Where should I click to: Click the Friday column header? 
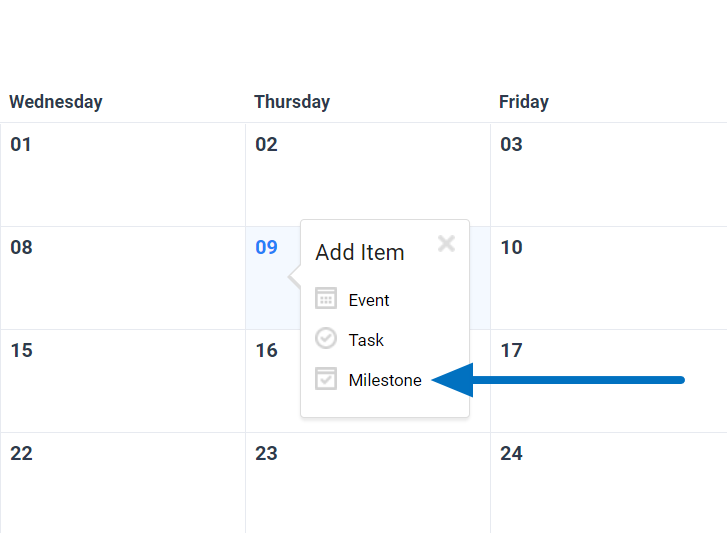[x=524, y=102]
